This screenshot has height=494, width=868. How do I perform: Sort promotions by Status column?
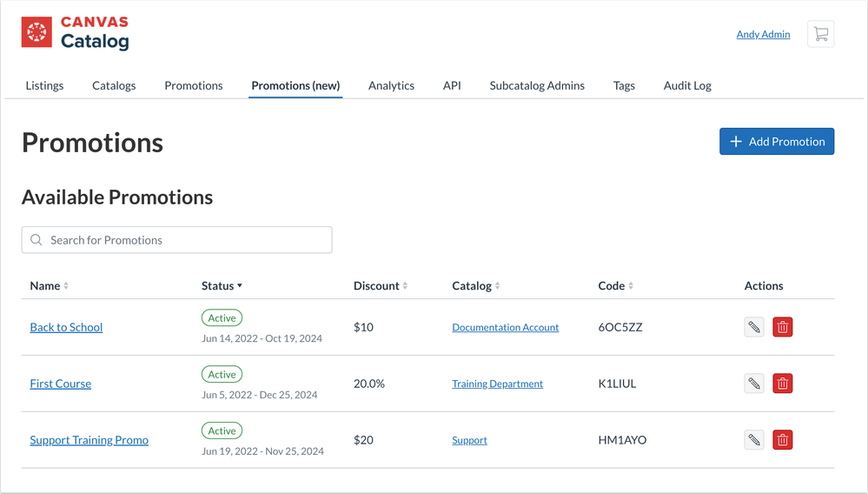pyautogui.click(x=222, y=286)
